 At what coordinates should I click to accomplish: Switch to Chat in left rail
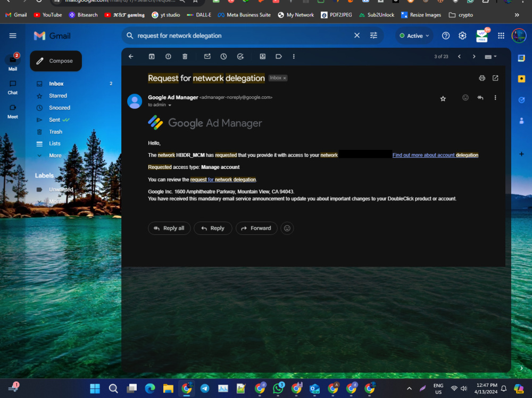[x=13, y=87]
